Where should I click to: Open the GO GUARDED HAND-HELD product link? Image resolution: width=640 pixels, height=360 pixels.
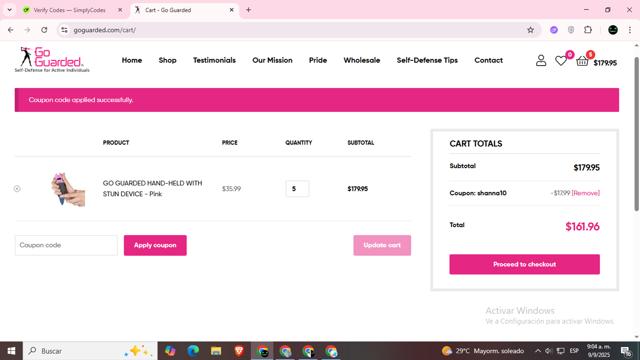(152, 189)
